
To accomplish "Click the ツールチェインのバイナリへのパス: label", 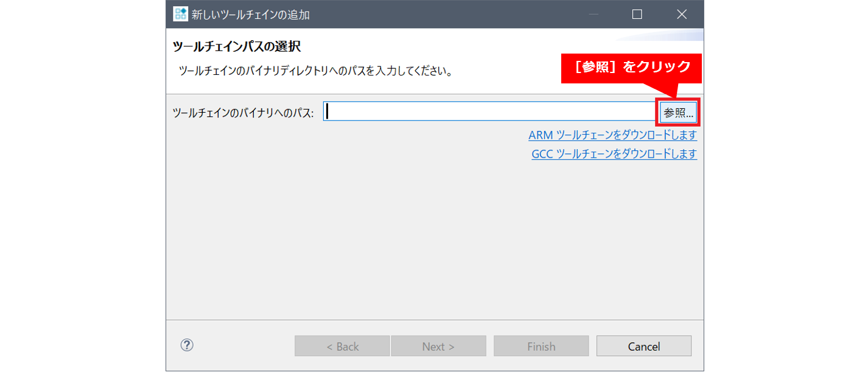I will 243,113.
